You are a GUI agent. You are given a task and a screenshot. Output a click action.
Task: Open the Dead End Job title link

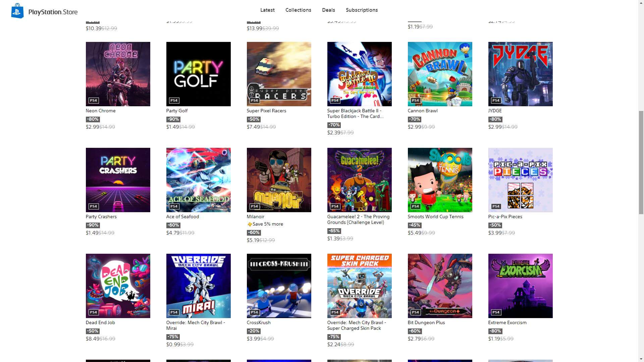coord(100,322)
